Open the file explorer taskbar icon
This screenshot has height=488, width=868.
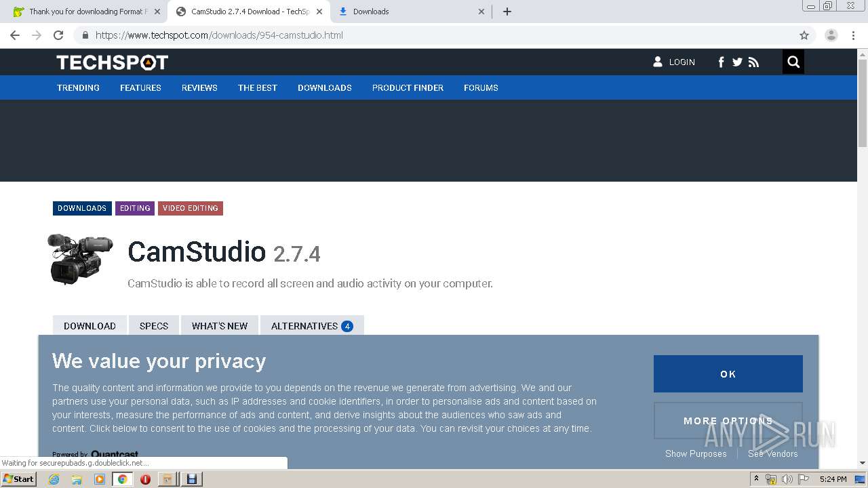(x=77, y=479)
